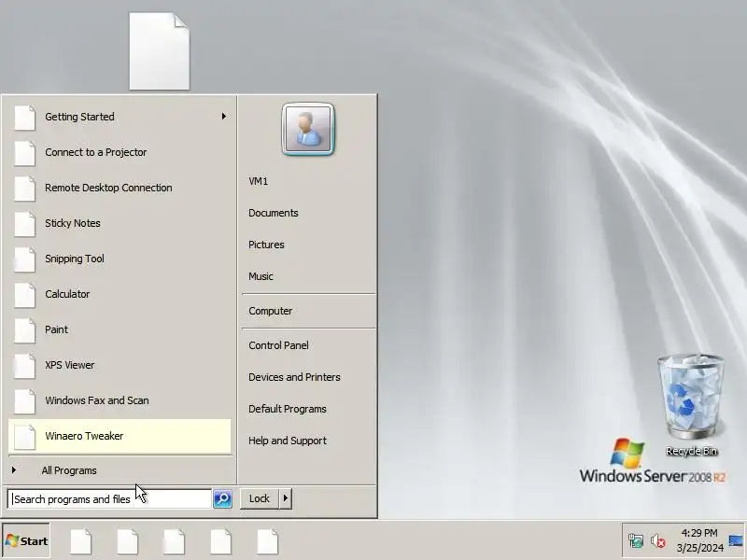Screen dimensions: 747x560
Task: Launch Sticky Notes
Action: point(120,223)
